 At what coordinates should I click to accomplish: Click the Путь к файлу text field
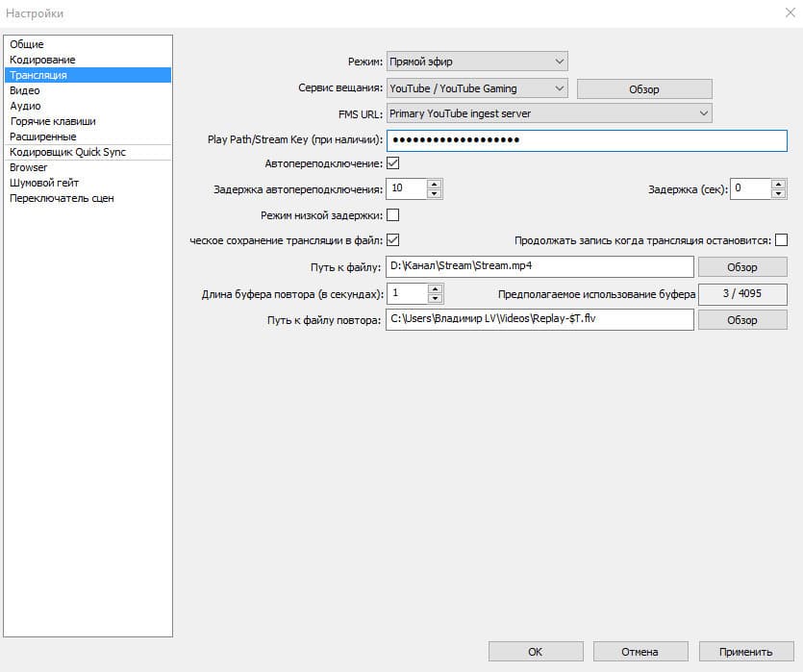540,266
